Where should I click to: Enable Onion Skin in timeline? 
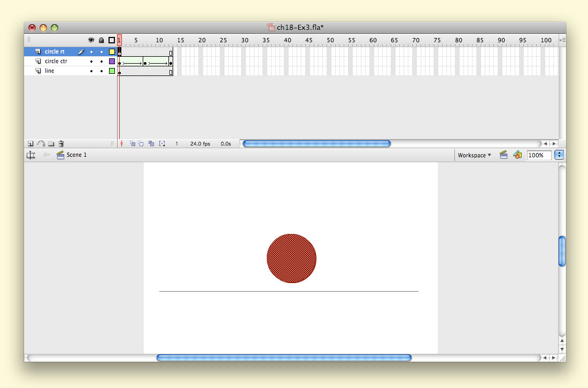tap(133, 144)
